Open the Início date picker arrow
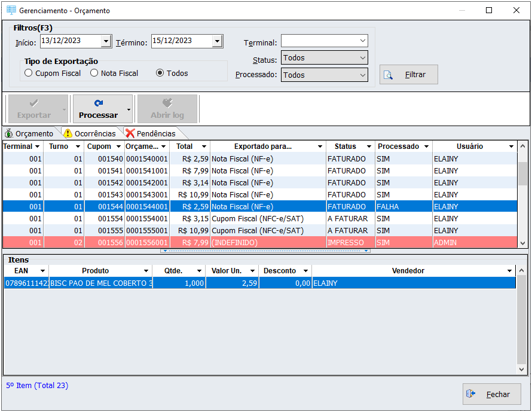This screenshot has width=532, height=412. [106, 41]
